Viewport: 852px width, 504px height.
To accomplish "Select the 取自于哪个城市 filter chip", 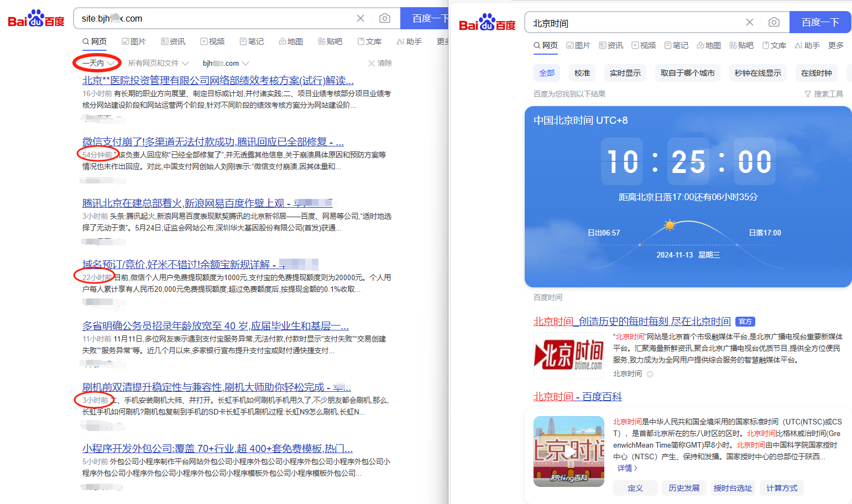I will tap(688, 73).
